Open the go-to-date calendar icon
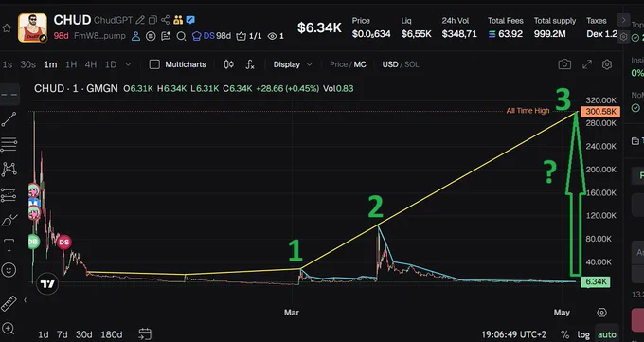Viewport: 644px width, 342px height. (145, 333)
